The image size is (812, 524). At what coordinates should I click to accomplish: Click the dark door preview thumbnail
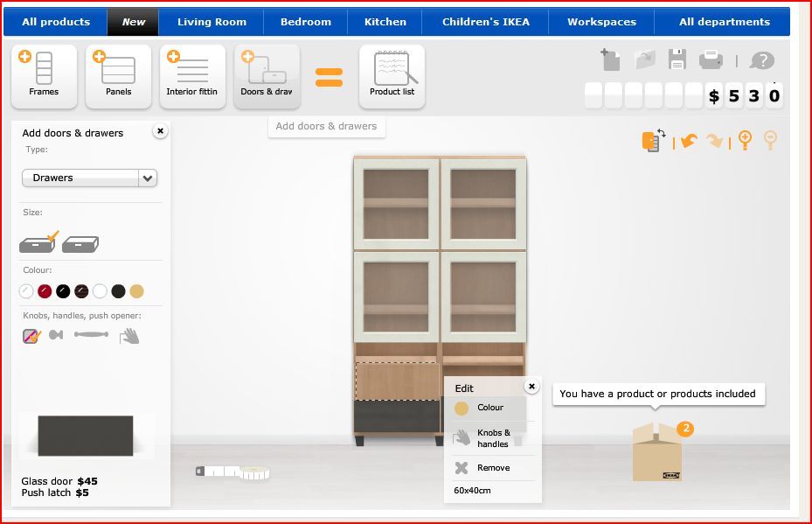coord(86,436)
